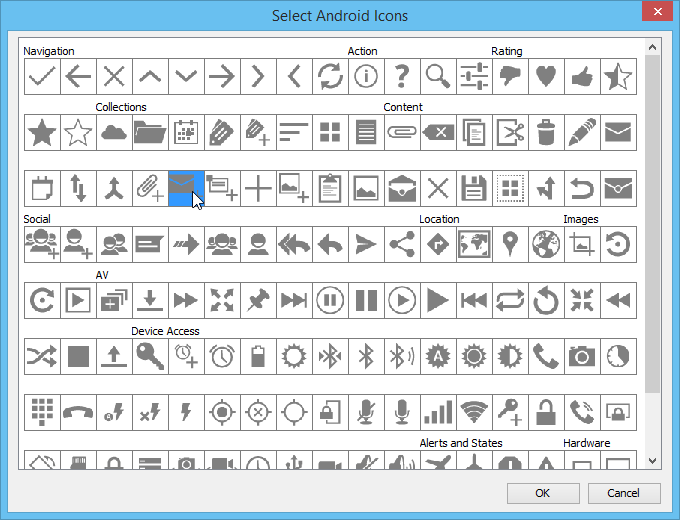This screenshot has width=680, height=520.
Task: Pick the left arrow back icon
Action: [x=78, y=76]
